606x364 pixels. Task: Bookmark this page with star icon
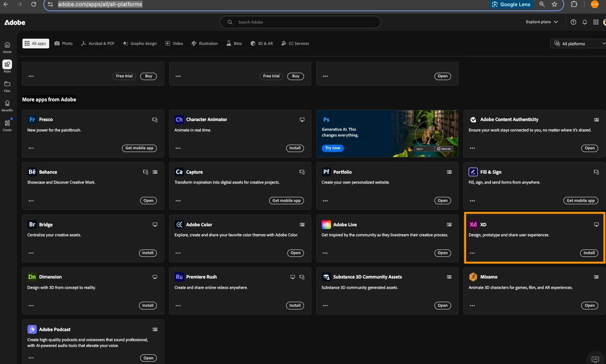coord(554,4)
